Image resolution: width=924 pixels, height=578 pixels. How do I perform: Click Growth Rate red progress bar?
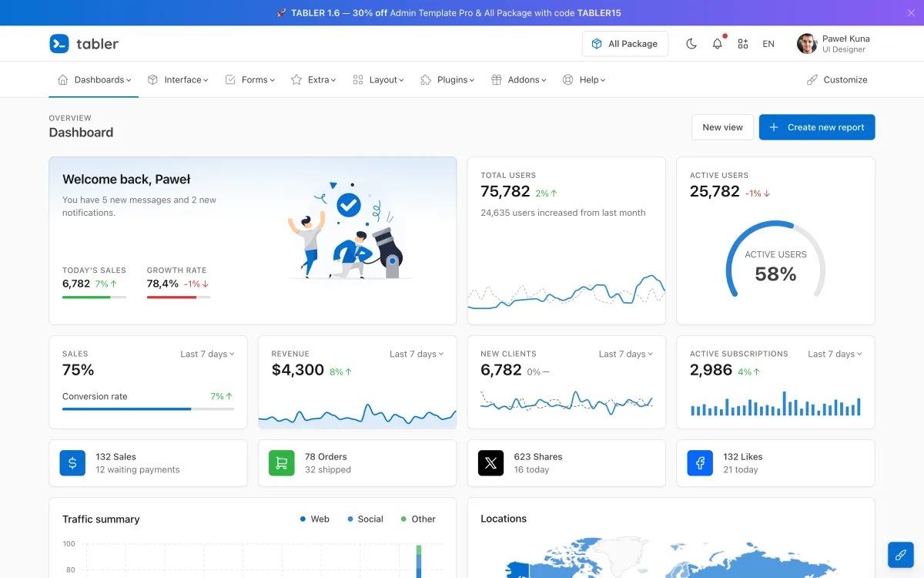(x=179, y=297)
